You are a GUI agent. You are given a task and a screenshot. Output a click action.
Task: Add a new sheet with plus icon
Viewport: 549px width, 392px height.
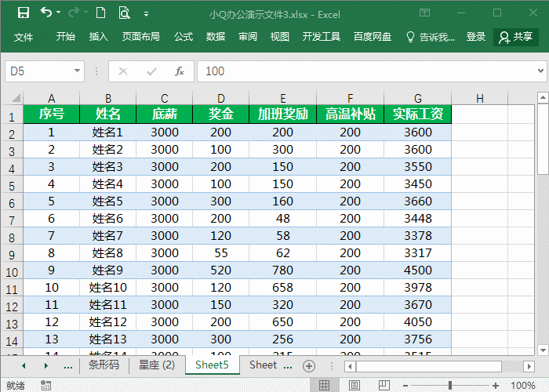[x=309, y=366]
